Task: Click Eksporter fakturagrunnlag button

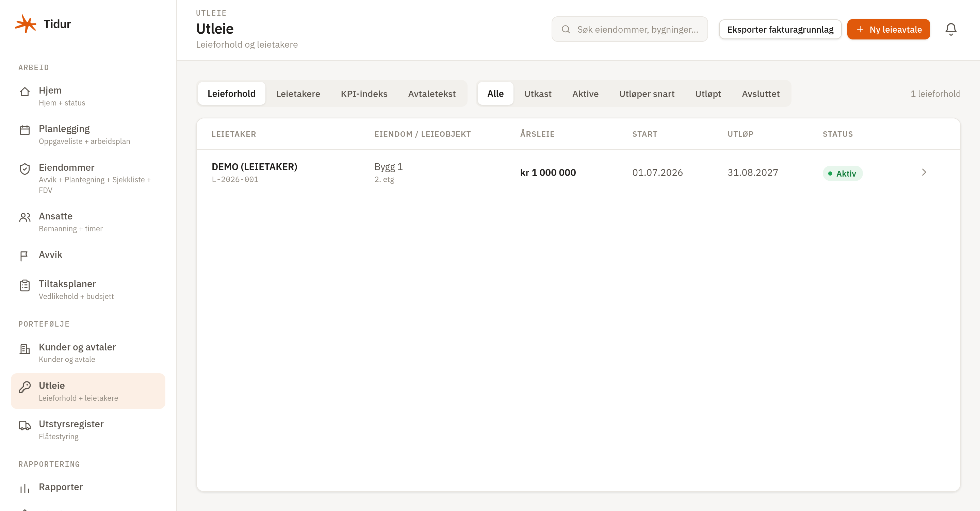Action: pyautogui.click(x=780, y=29)
